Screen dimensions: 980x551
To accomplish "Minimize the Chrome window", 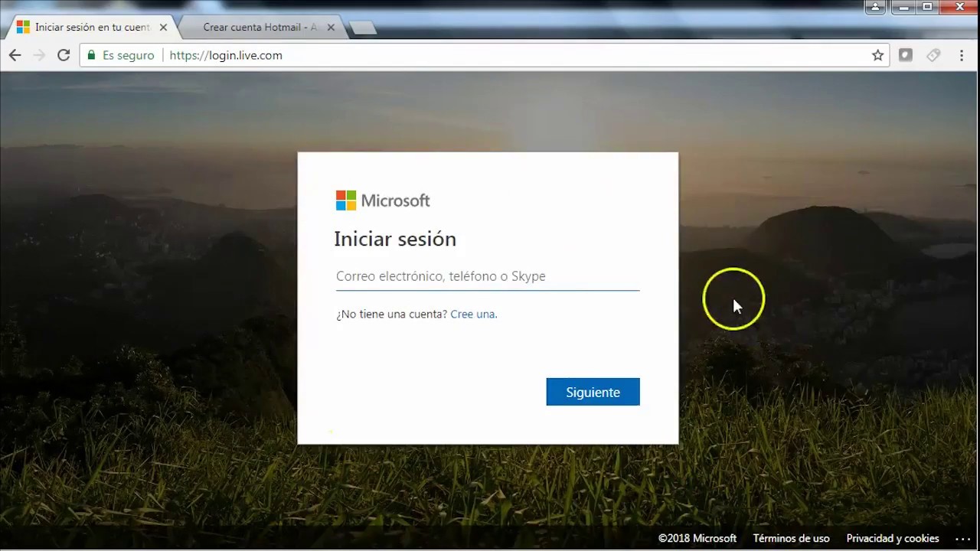I will point(903,7).
